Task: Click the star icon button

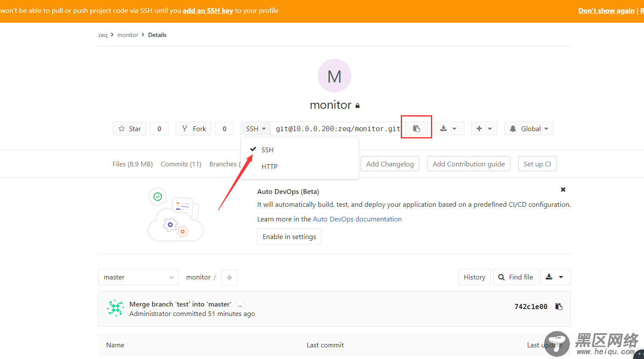Action: tap(130, 129)
